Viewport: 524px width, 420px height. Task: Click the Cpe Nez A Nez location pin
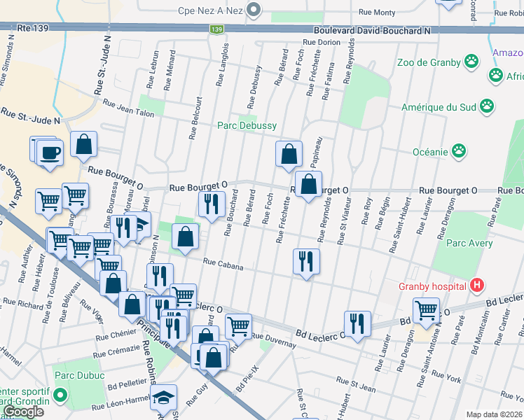point(254,10)
